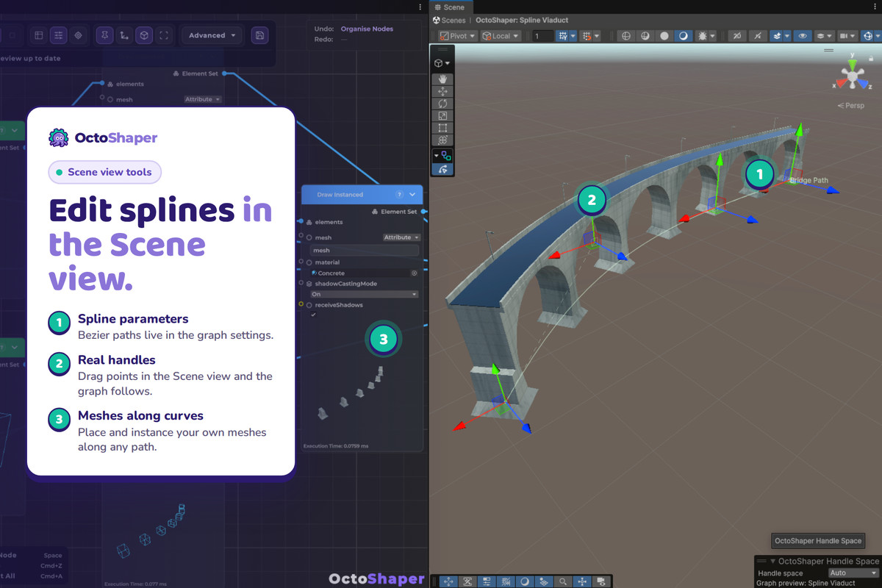Click the sliders settings icon in graph toolbar

point(58,35)
